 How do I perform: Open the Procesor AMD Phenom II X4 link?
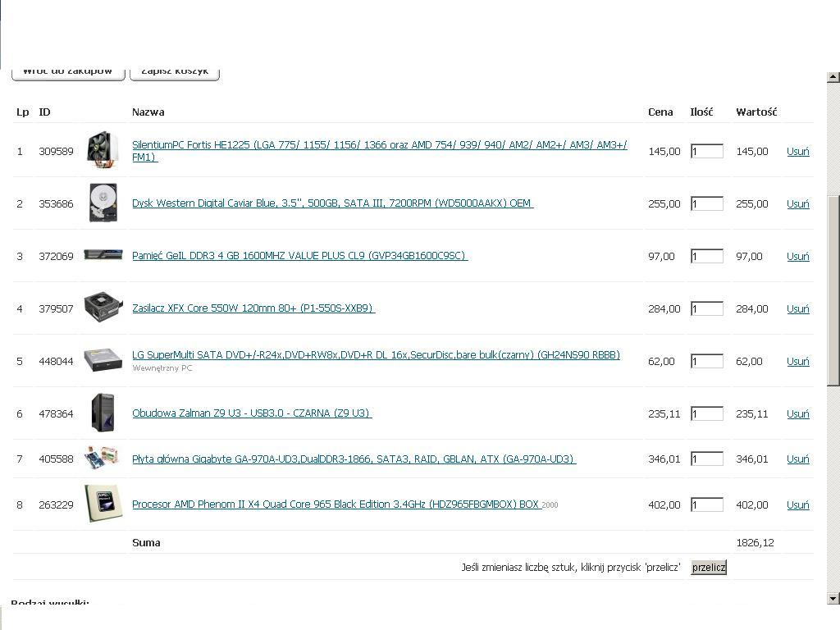pos(336,504)
